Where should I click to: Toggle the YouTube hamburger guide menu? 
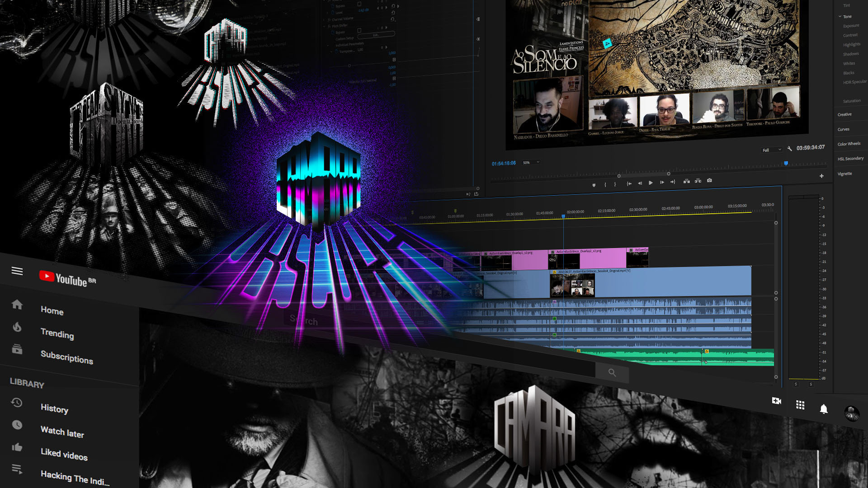click(x=17, y=271)
